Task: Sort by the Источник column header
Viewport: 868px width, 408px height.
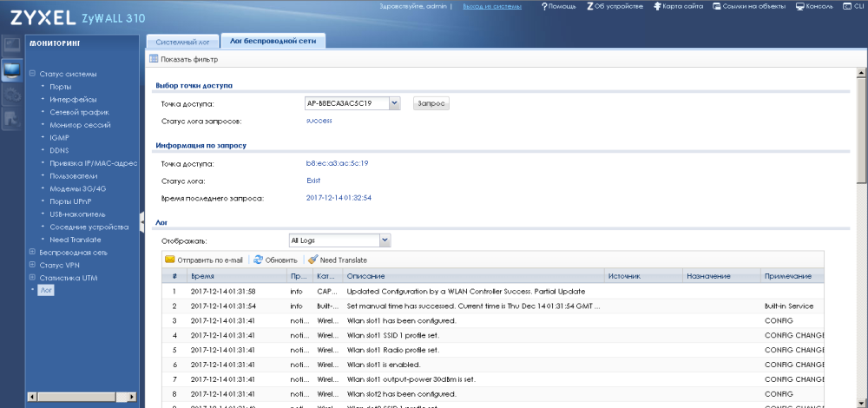Action: pyautogui.click(x=642, y=276)
